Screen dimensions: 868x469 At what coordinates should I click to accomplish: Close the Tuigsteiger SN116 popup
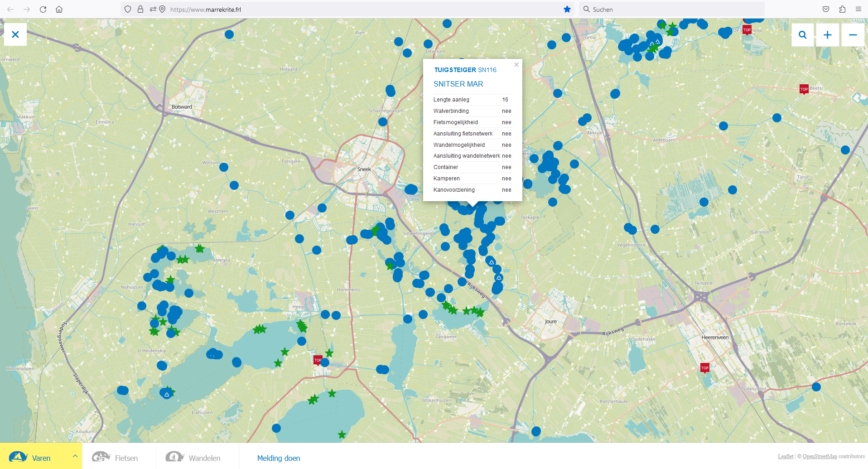point(516,65)
